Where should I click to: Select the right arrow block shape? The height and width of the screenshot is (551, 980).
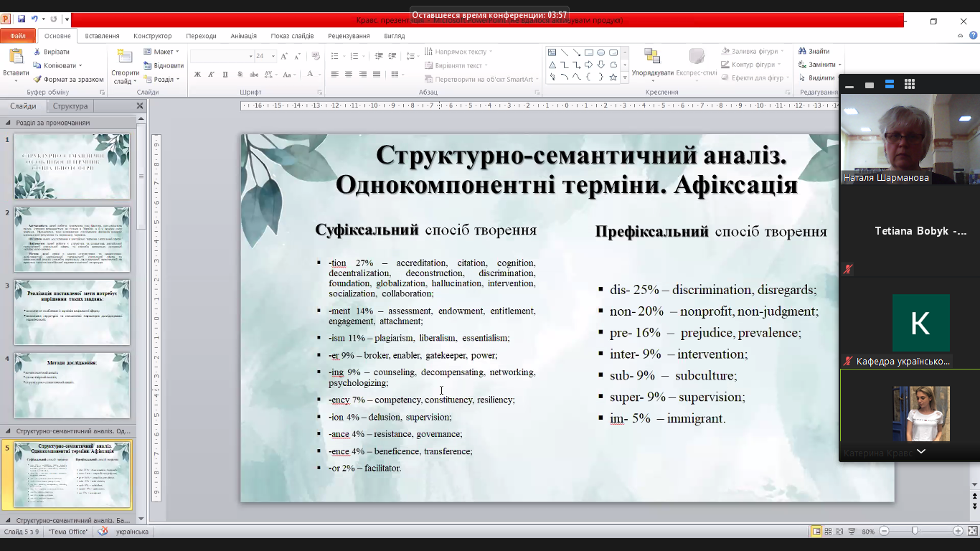(588, 65)
